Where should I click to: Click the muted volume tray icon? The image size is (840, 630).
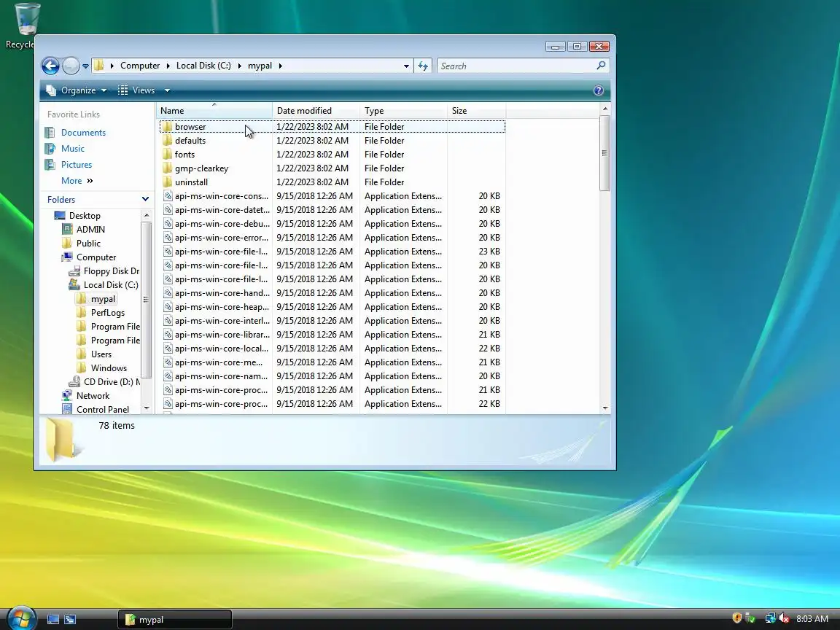(785, 618)
